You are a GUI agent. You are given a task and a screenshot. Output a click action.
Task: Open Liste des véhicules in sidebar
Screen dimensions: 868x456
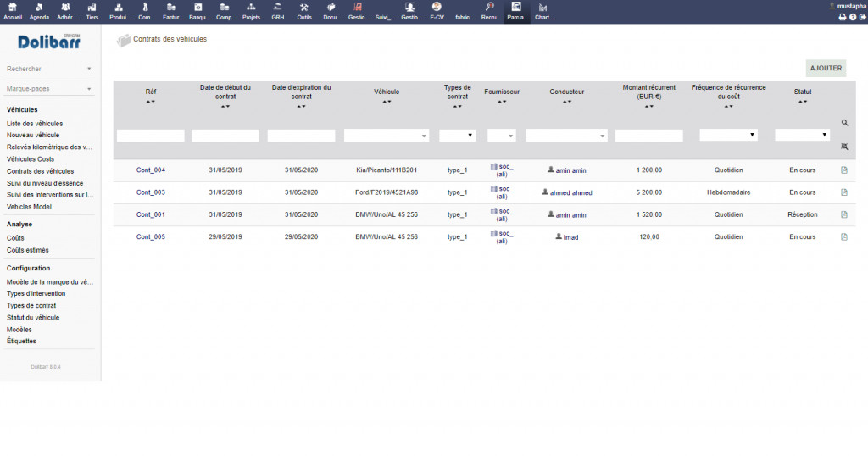pos(35,124)
